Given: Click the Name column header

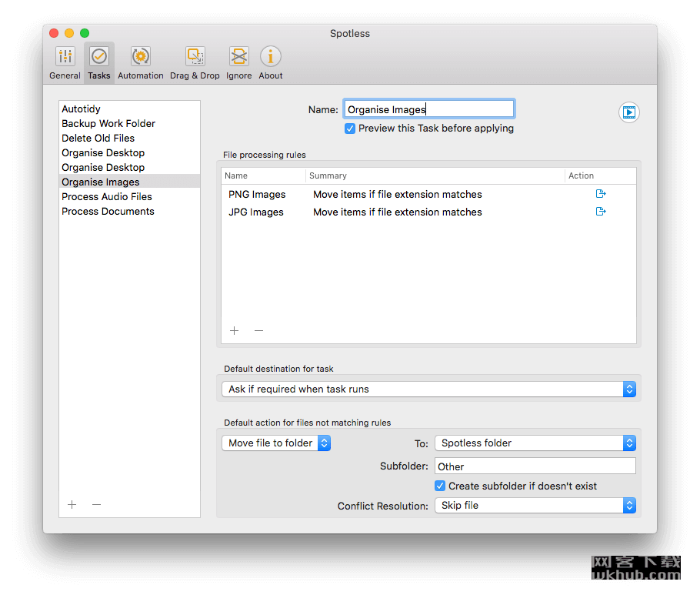Looking at the screenshot, I should pyautogui.click(x=263, y=176).
